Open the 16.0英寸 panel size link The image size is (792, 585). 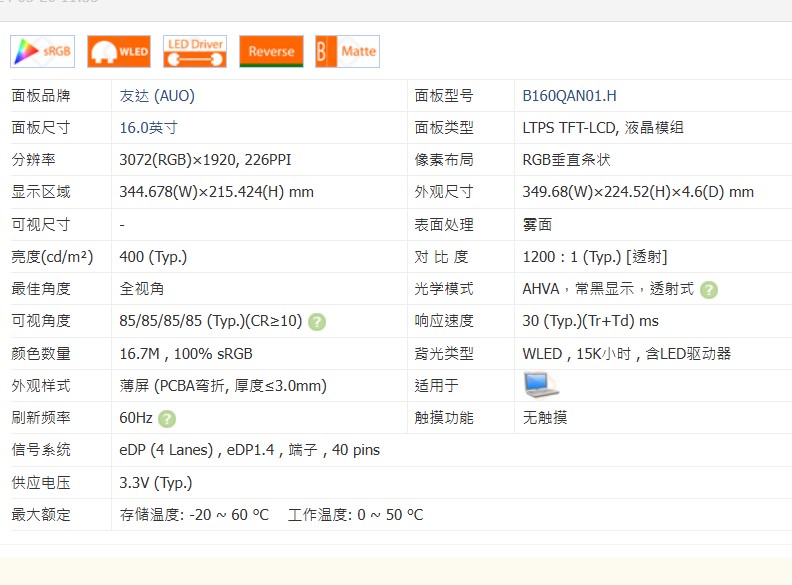(148, 128)
